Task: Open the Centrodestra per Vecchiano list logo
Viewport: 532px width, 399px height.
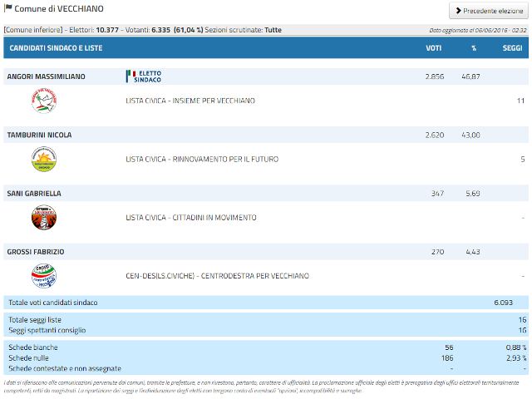Action: coord(44,276)
